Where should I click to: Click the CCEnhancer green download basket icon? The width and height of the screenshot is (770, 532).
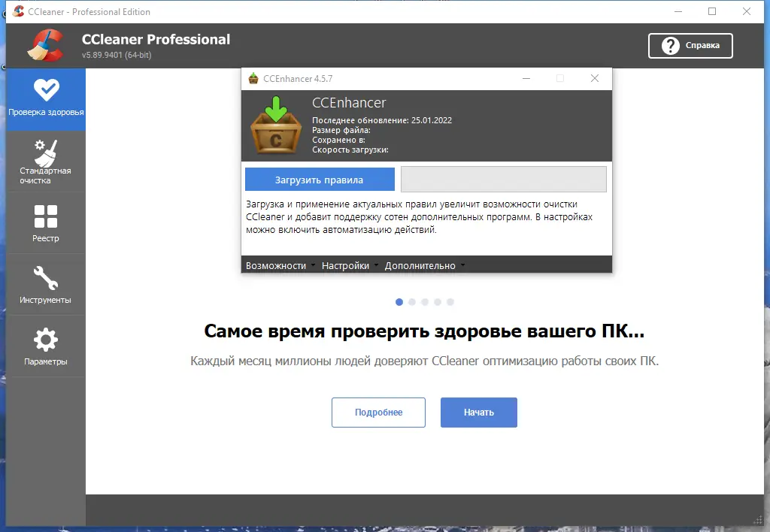(276, 124)
